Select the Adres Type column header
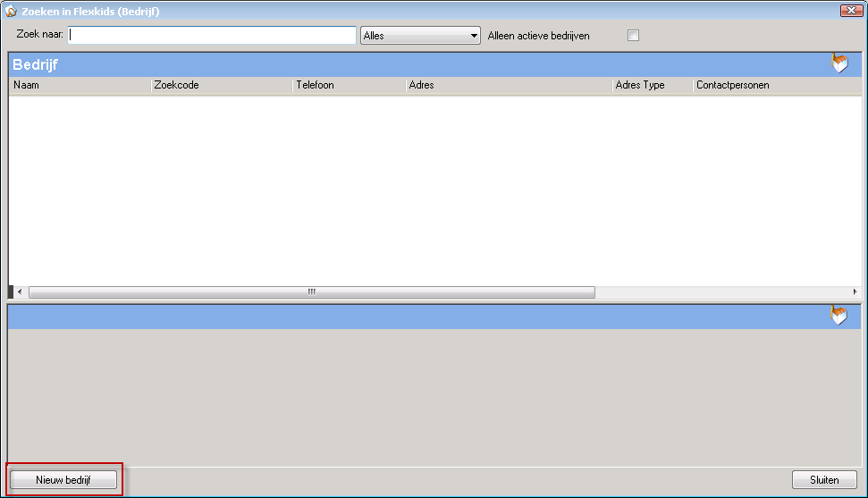The image size is (868, 498). (652, 85)
